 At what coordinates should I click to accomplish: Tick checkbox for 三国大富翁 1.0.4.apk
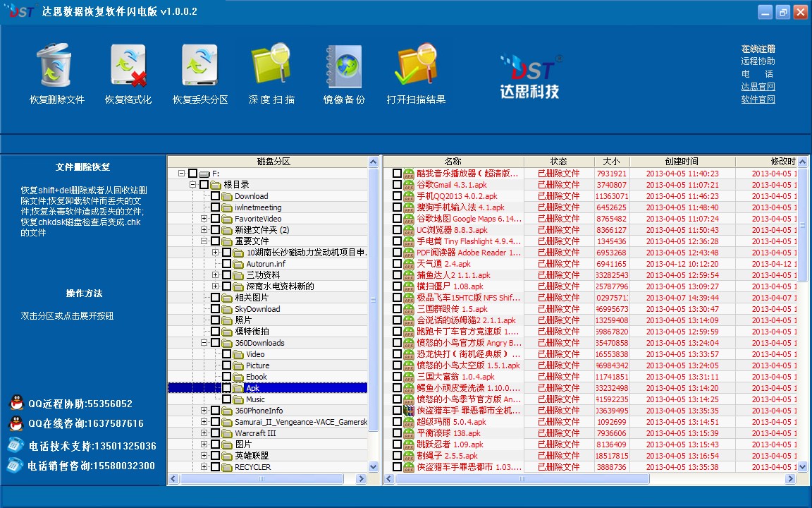pyautogui.click(x=397, y=377)
